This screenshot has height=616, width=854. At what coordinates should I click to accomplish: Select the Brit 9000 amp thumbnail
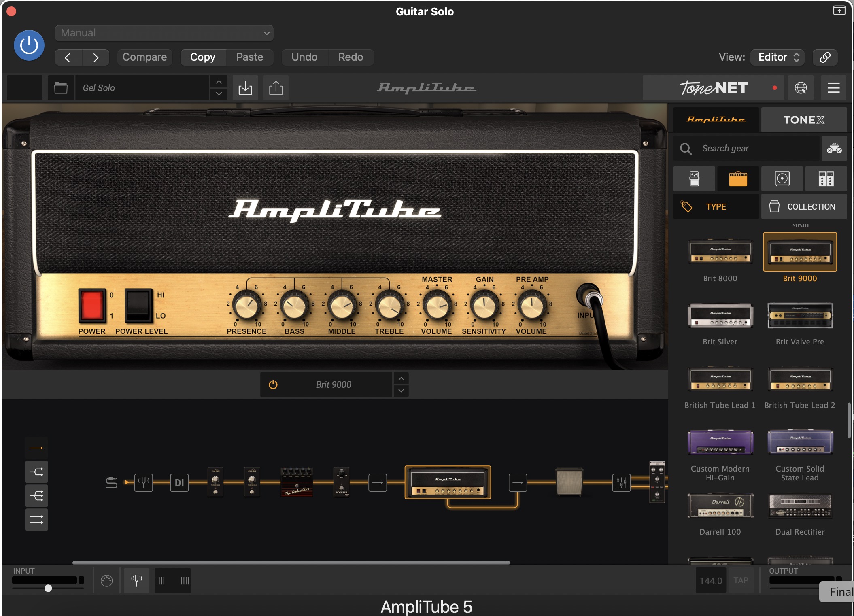click(x=800, y=252)
